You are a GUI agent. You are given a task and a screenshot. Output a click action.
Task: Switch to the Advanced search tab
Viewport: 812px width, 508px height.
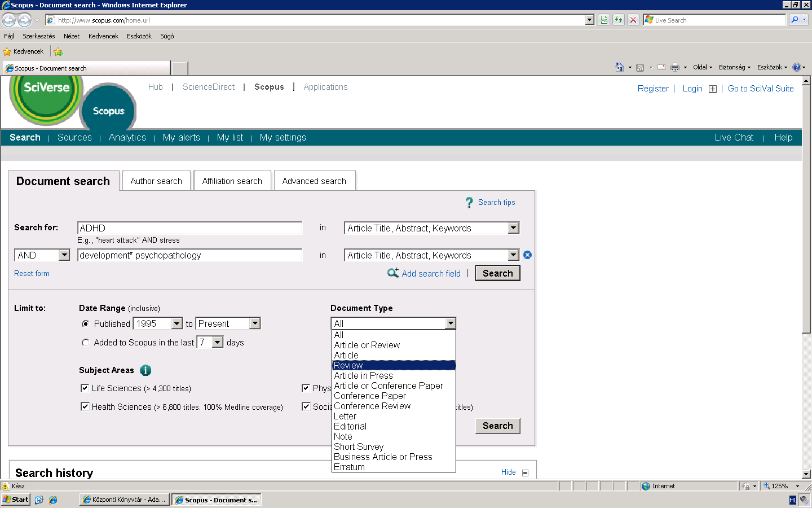(x=314, y=181)
